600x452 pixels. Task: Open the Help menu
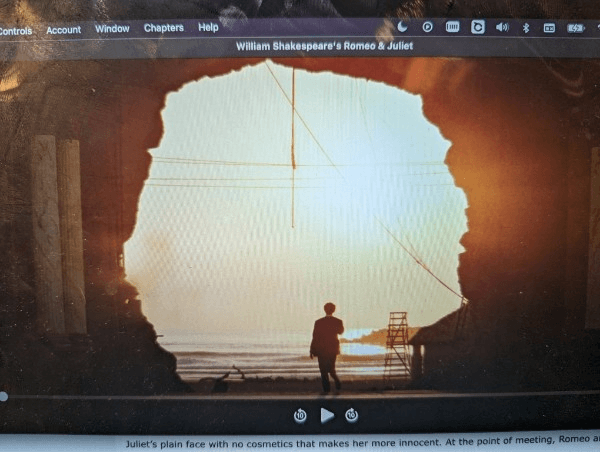point(208,27)
